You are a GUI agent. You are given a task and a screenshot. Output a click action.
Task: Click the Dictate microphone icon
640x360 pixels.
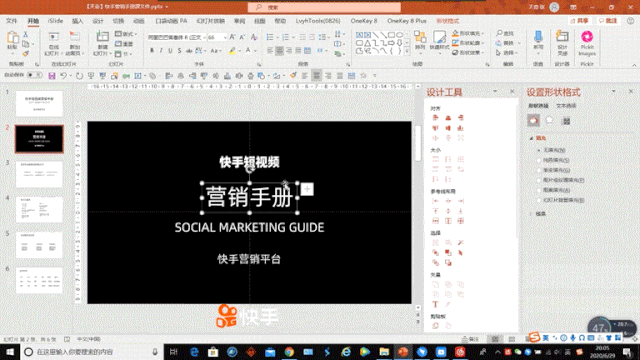538,38
